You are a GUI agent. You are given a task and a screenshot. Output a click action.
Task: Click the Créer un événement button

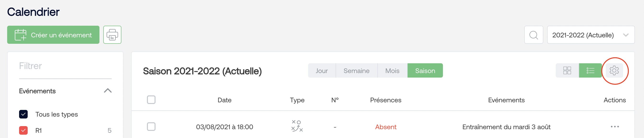pyautogui.click(x=53, y=35)
